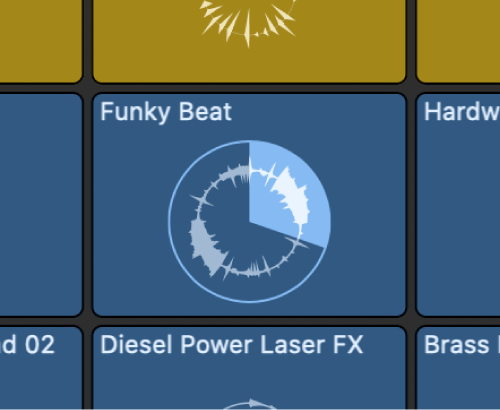
Task: Select the cell labeled Hardw
Action: coord(458,205)
